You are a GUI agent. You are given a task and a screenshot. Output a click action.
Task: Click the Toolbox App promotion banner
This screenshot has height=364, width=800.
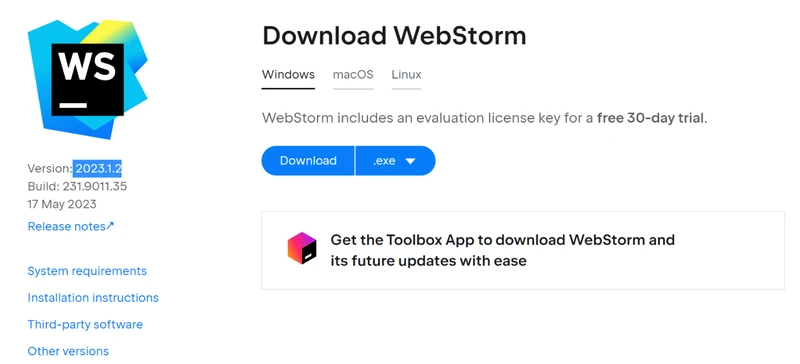[x=523, y=250]
